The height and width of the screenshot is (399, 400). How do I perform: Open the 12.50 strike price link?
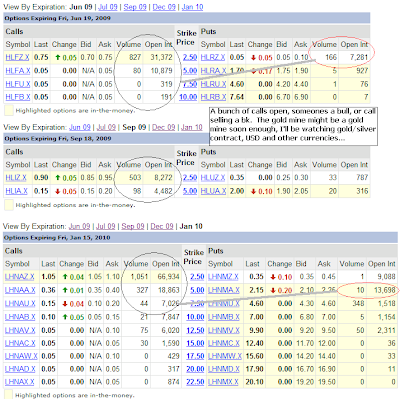195,330
